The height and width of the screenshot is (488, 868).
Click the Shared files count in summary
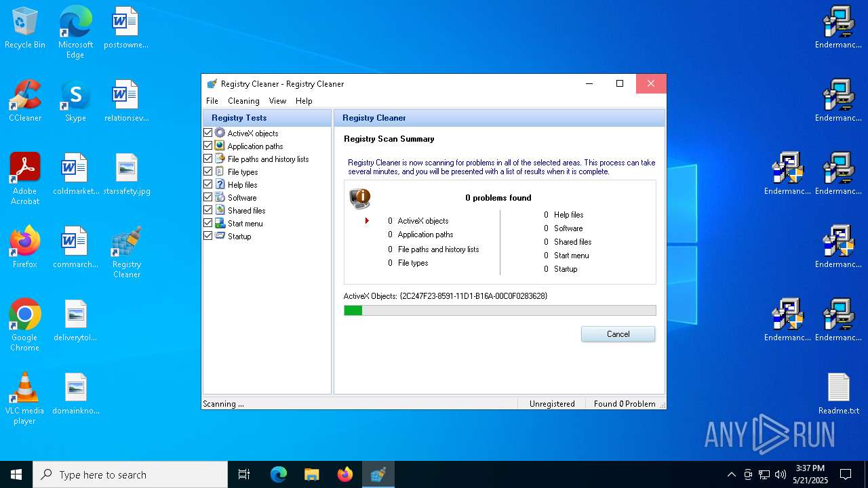tap(546, 242)
